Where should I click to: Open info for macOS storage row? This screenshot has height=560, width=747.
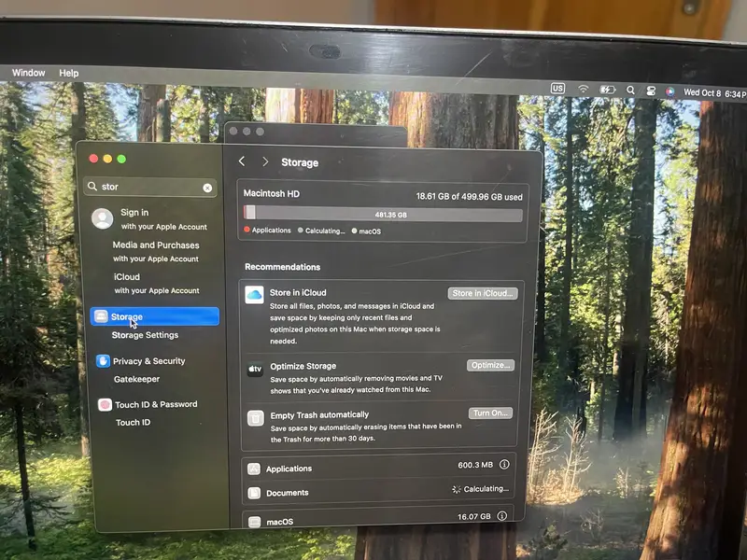[x=501, y=515]
